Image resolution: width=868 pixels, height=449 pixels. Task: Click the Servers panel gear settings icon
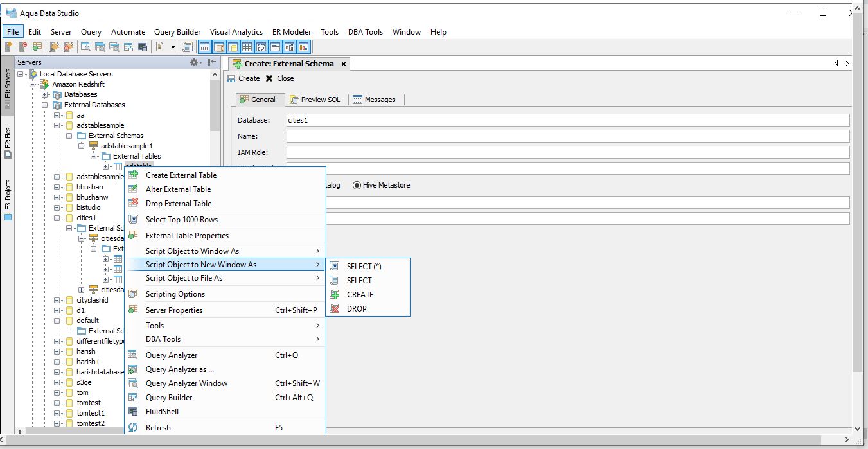(x=194, y=62)
